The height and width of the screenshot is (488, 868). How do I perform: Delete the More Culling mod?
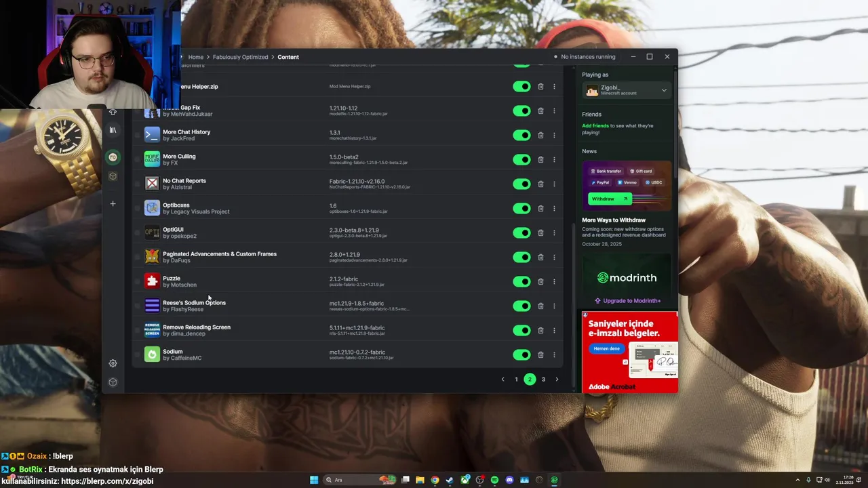click(x=540, y=159)
